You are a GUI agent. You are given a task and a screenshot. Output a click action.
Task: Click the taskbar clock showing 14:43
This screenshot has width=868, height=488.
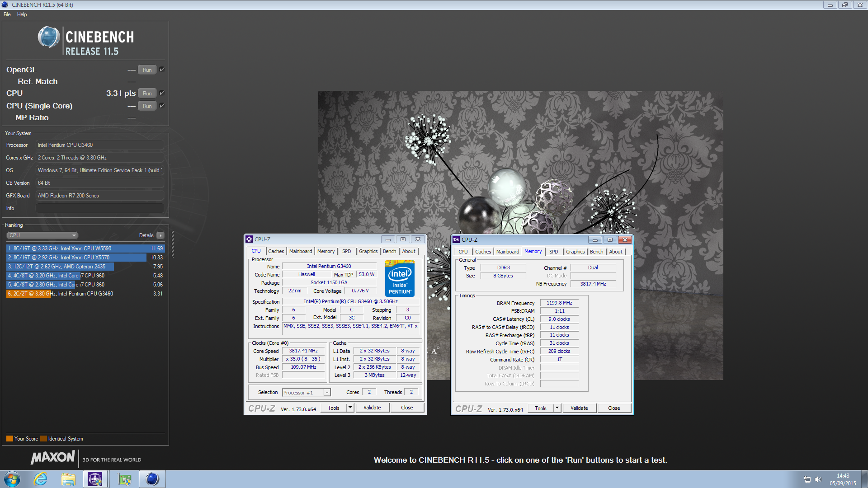[843, 479]
